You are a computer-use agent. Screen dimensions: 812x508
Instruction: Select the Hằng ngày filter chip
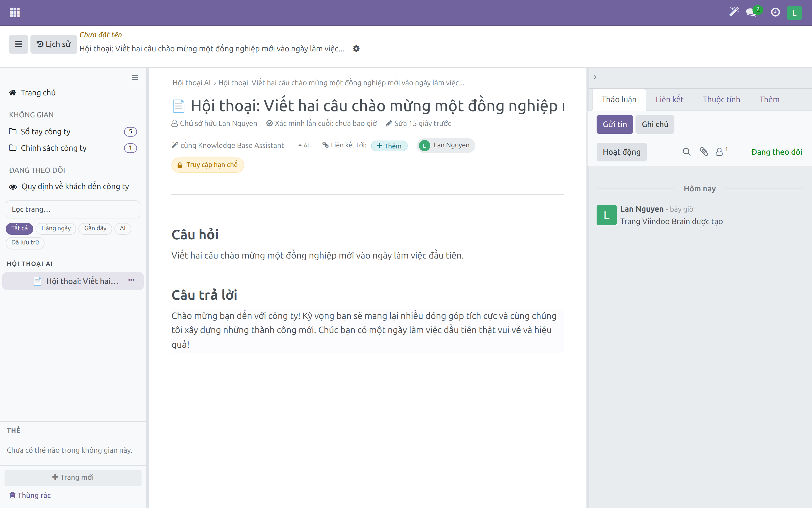(x=56, y=229)
